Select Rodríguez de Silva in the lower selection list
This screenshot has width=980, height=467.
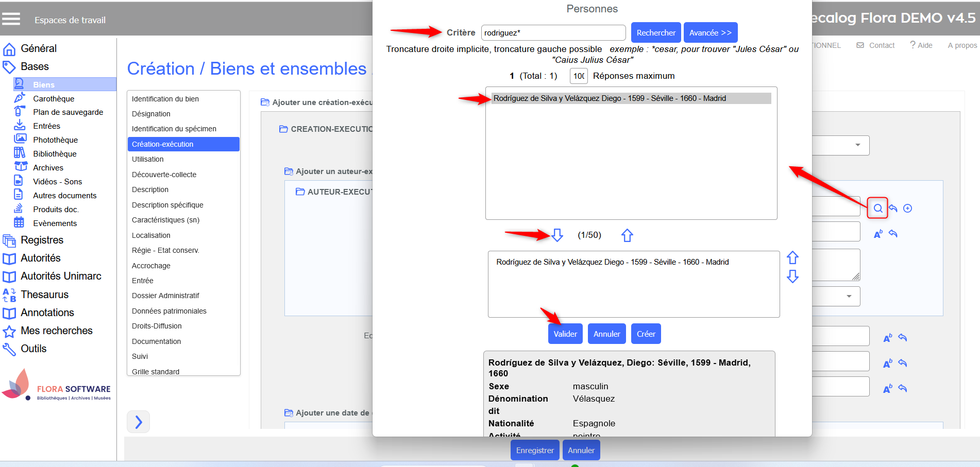click(612, 262)
